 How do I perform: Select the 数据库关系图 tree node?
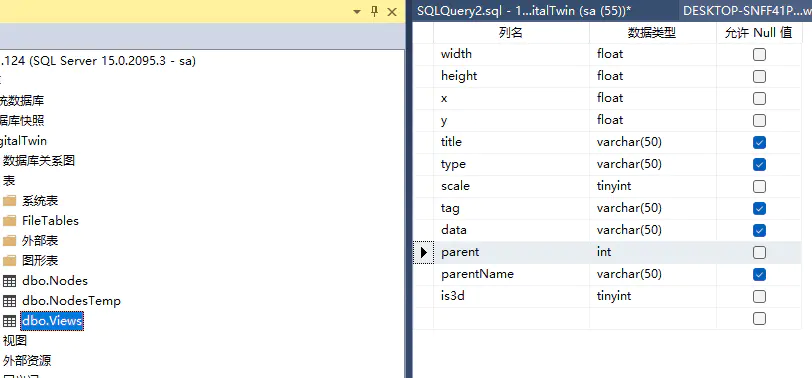point(39,161)
